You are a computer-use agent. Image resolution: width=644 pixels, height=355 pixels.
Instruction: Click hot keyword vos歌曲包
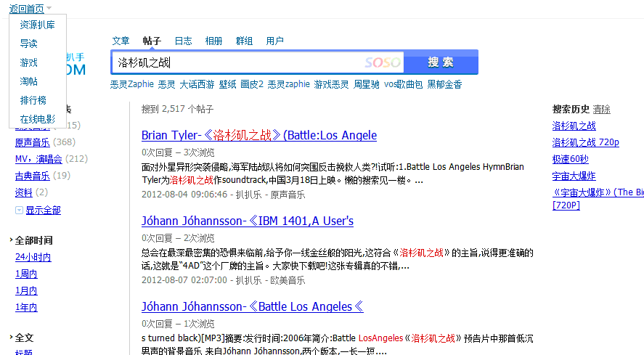point(404,84)
